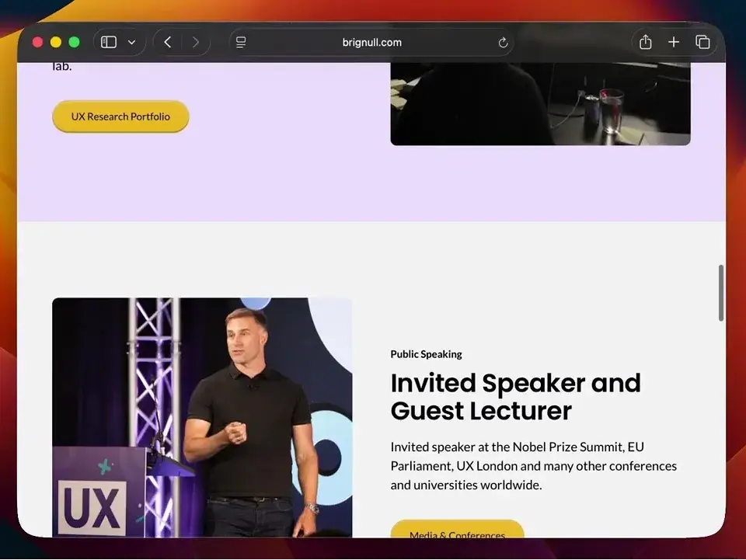
Task: Open the Media & Conferences button
Action: click(x=457, y=530)
